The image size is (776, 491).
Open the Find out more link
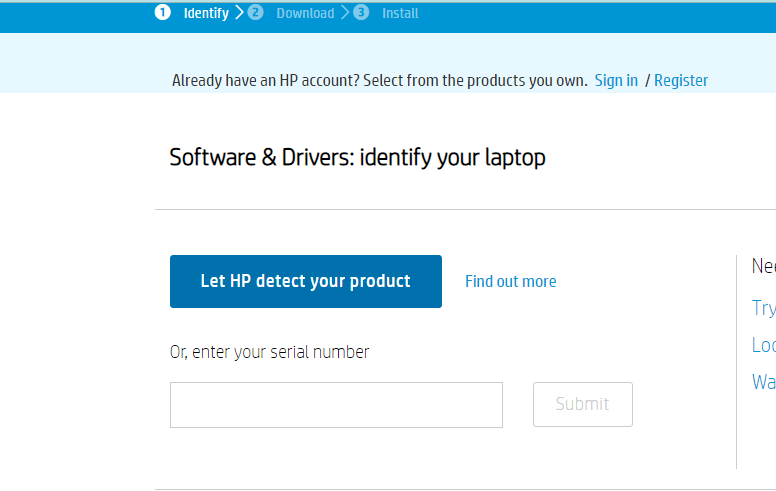point(511,282)
